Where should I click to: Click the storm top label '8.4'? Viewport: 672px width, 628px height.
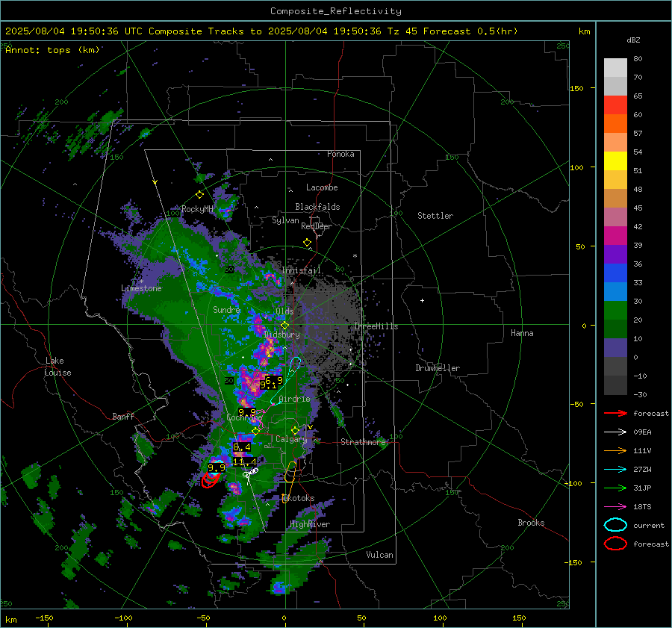(x=242, y=447)
